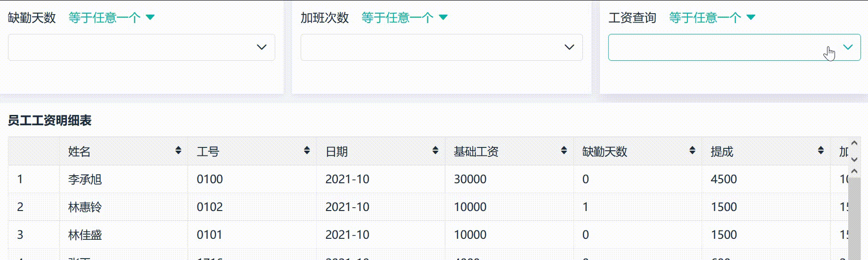This screenshot has height=260, width=868.
Task: Sort the 提成 column
Action: tap(821, 150)
